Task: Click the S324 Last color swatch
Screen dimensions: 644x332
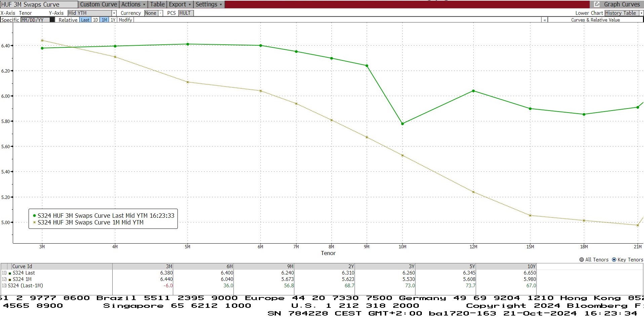Action: coord(10,273)
